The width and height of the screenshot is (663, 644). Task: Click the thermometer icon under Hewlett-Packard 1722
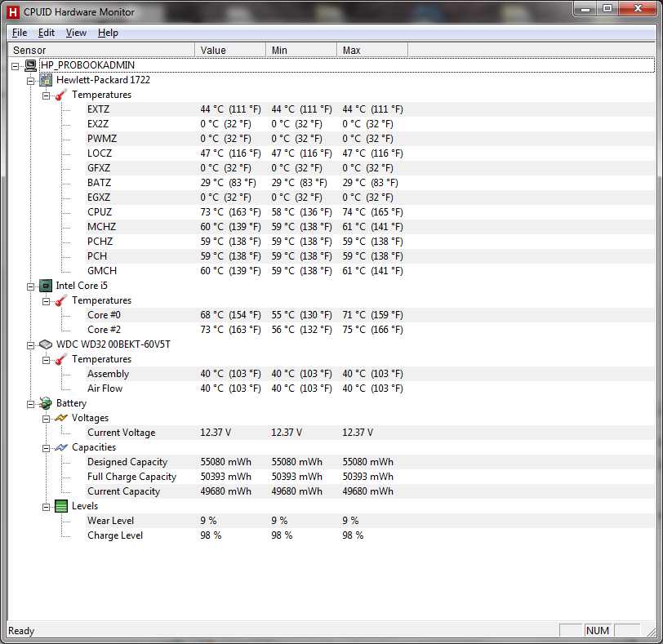[61, 95]
